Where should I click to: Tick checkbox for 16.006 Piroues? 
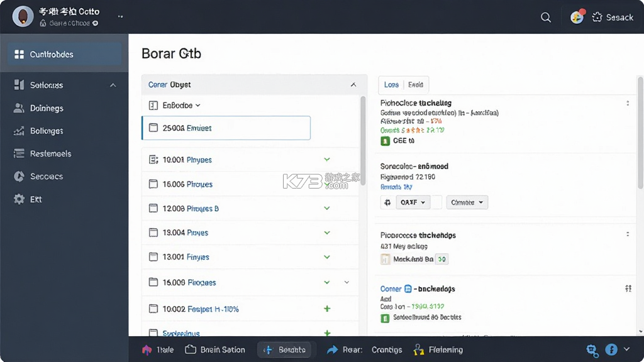point(153,184)
